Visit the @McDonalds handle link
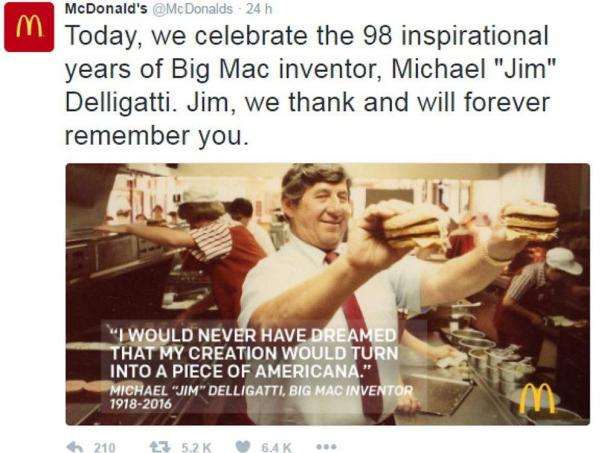604x453 pixels. pos(193,8)
